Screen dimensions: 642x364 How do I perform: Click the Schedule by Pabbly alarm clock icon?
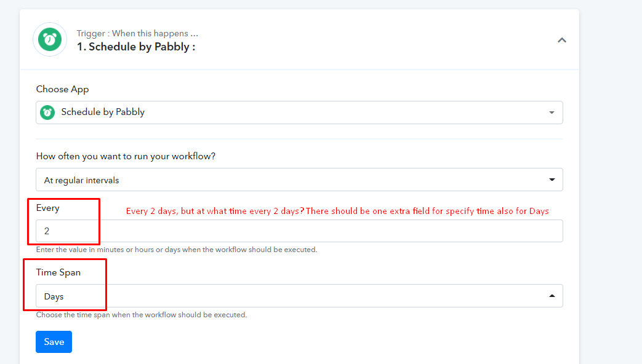click(50, 40)
